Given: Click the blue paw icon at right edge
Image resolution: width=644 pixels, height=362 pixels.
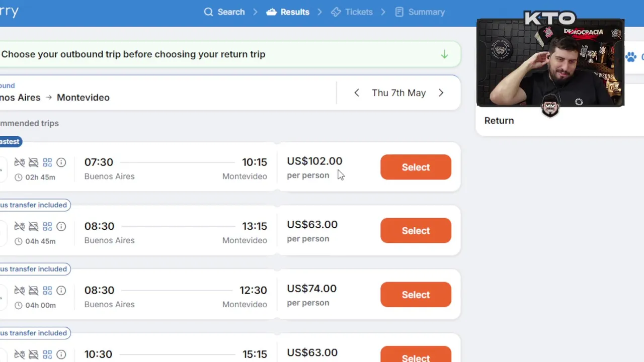Looking at the screenshot, I should [x=631, y=57].
